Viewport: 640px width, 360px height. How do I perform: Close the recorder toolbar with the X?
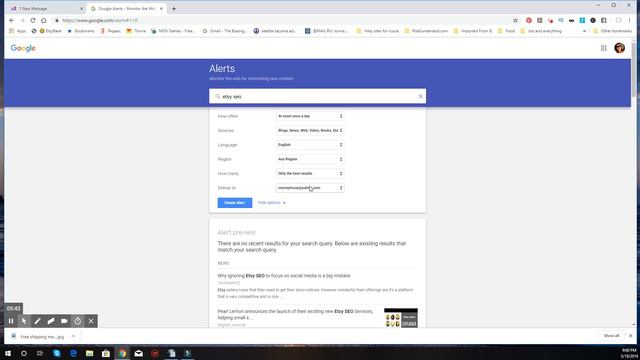coord(91,321)
